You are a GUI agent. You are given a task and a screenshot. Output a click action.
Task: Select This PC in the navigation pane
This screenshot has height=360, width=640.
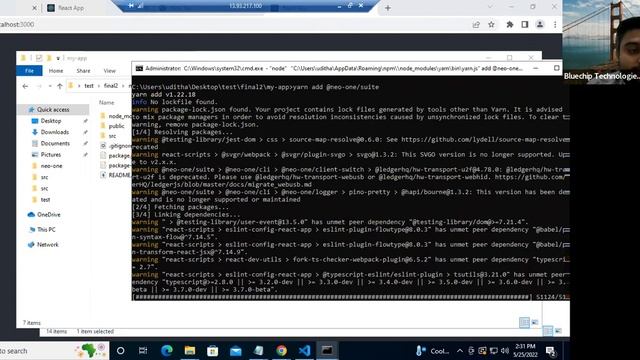[x=46, y=229]
